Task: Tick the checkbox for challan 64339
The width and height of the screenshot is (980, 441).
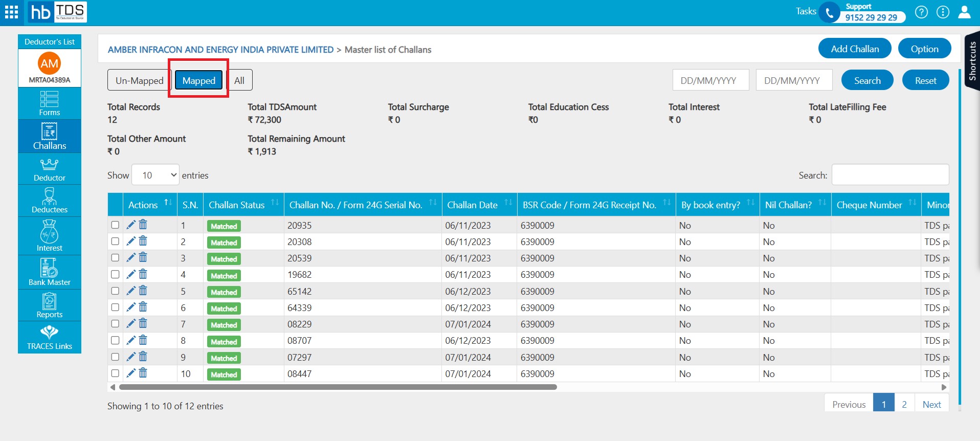Action: click(115, 307)
